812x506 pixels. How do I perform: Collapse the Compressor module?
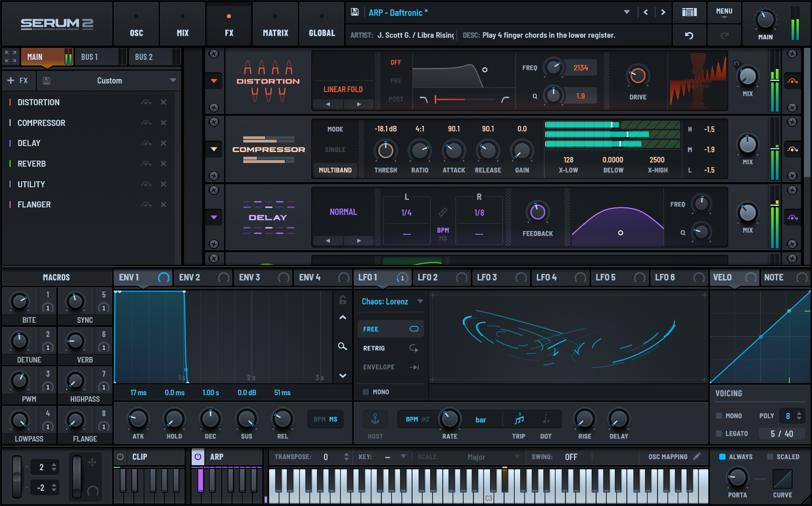coord(214,149)
